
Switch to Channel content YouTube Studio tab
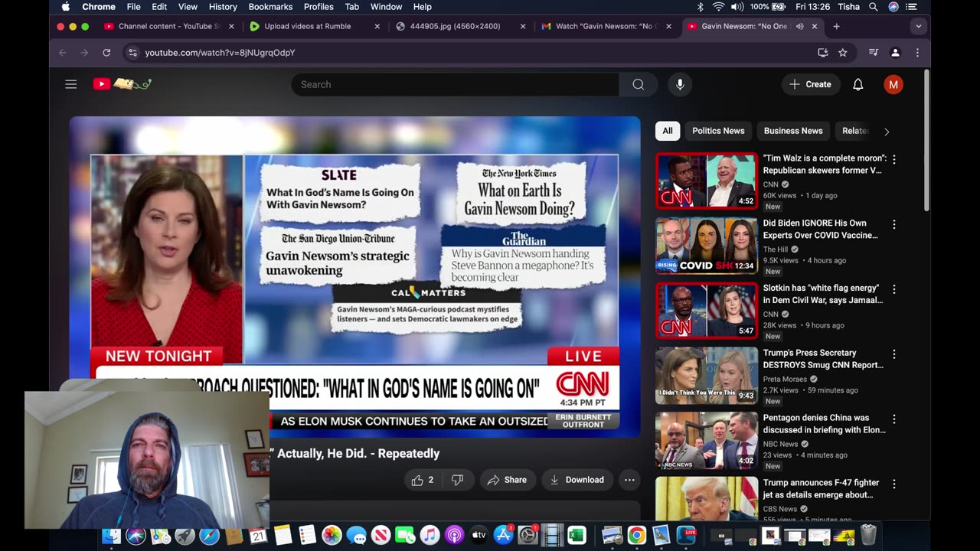click(x=169, y=26)
